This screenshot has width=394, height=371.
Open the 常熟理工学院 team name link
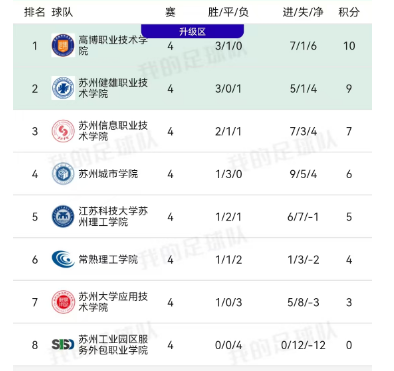pyautogui.click(x=108, y=259)
